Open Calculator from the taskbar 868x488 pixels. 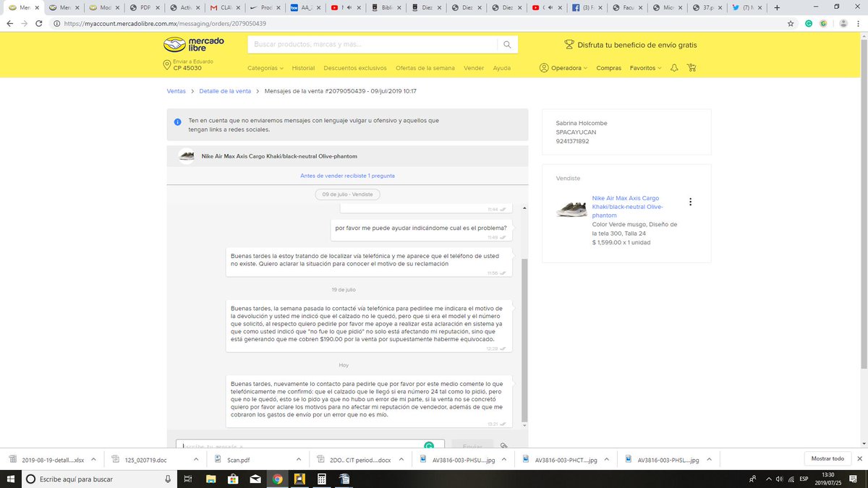(322, 479)
